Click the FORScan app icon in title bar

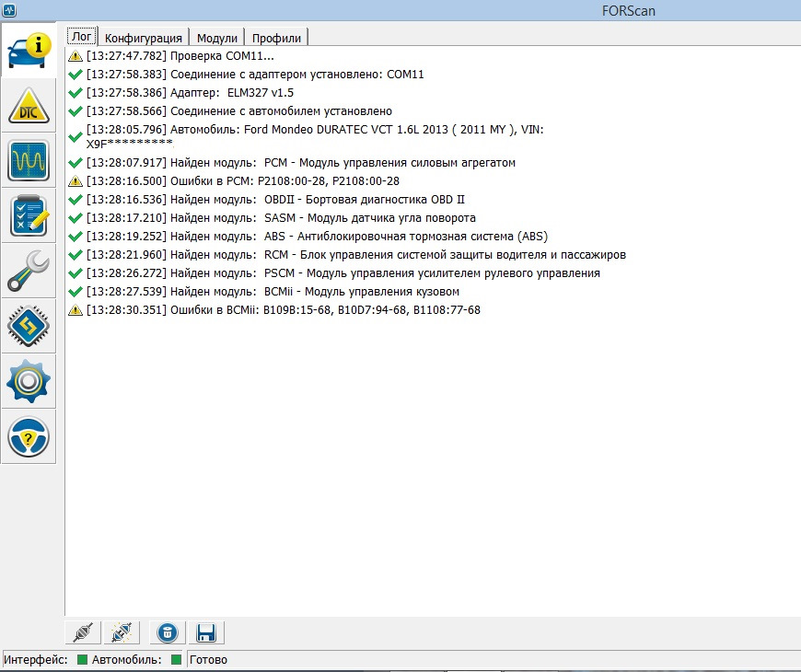pos(8,10)
